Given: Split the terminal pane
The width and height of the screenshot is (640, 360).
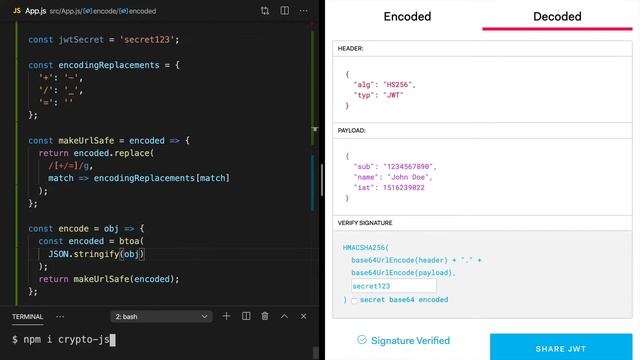Looking at the screenshot, I should (x=246, y=316).
